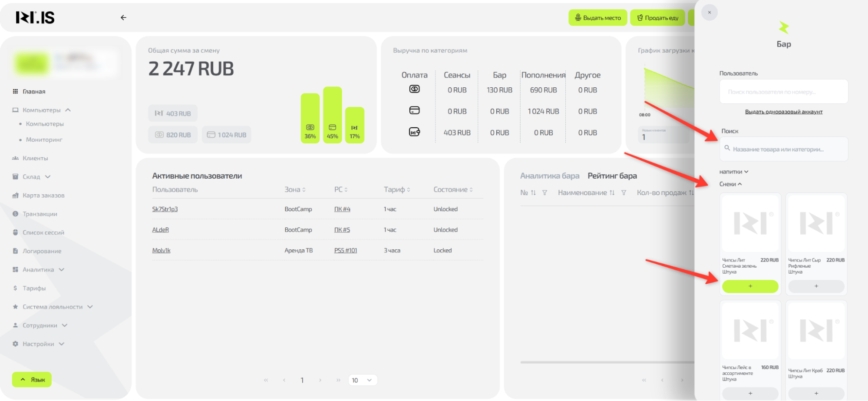Open the rows-per-page dropdown showing 10

pos(363,380)
